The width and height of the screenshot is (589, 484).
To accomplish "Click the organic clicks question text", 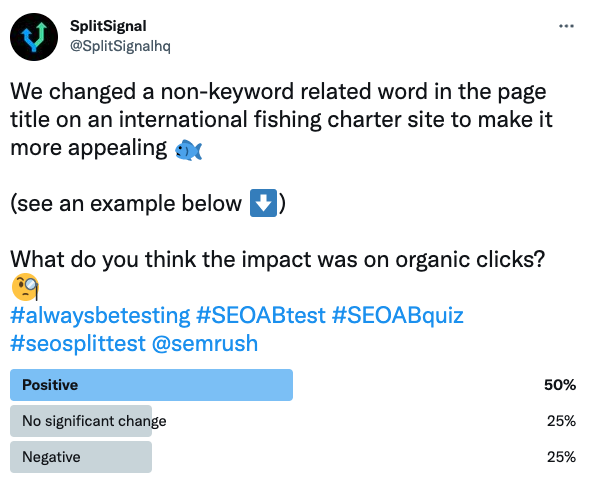I will (278, 259).
